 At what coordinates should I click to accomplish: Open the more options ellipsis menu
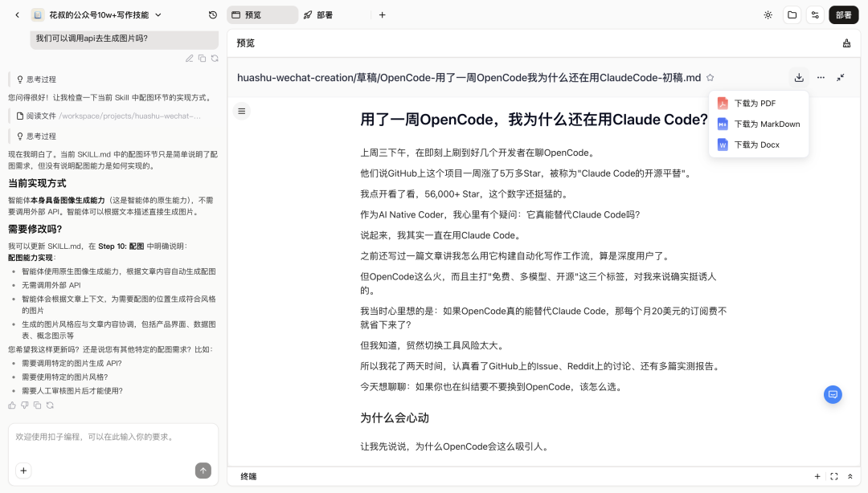click(x=821, y=77)
